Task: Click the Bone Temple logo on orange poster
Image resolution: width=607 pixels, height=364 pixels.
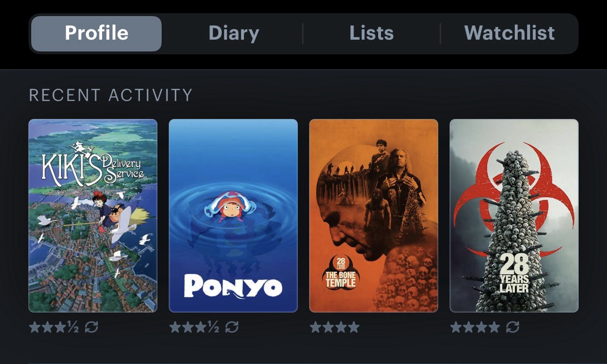Action: 341,273
